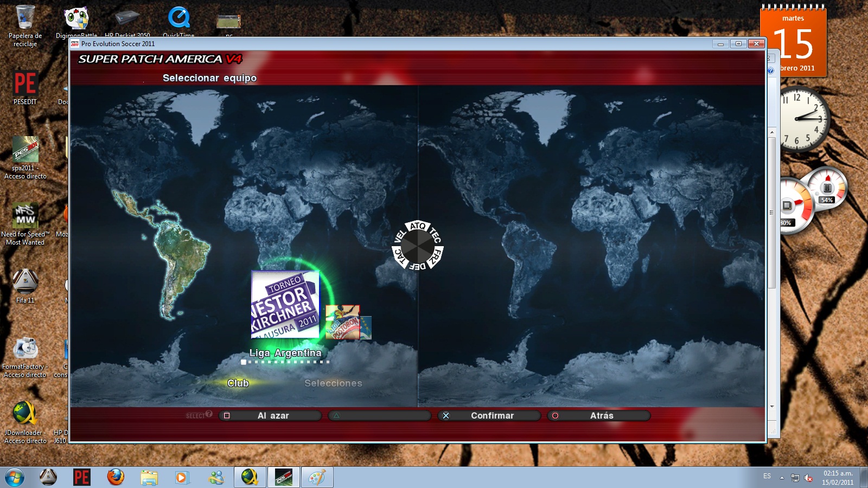Select the football pitch image desktop icon
The height and width of the screenshot is (488, 868).
point(229,24)
